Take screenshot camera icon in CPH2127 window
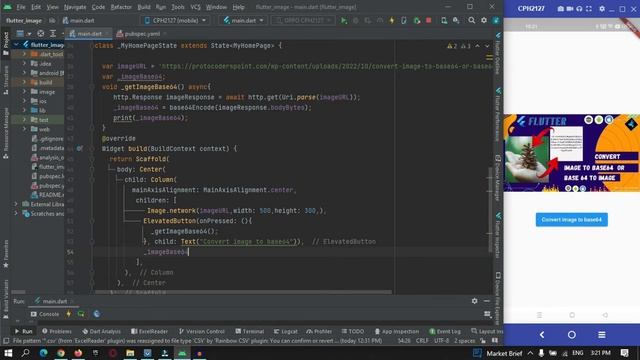This screenshot has width=640, height=360. point(561,9)
